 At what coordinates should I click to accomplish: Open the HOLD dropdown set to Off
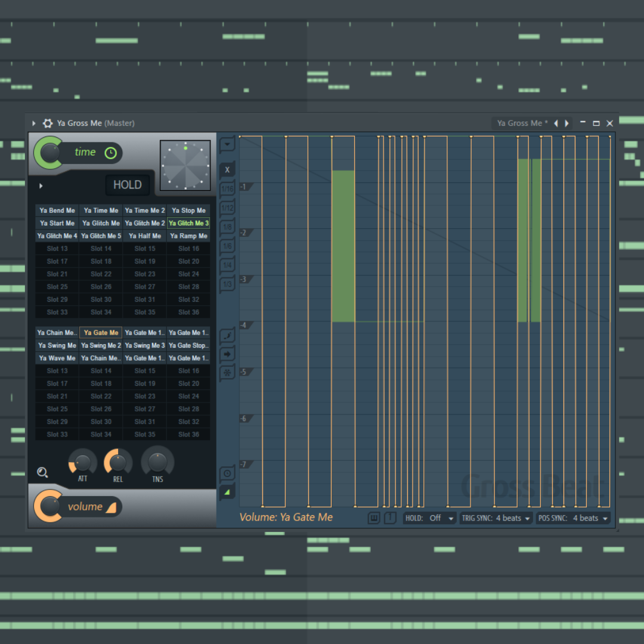click(438, 518)
